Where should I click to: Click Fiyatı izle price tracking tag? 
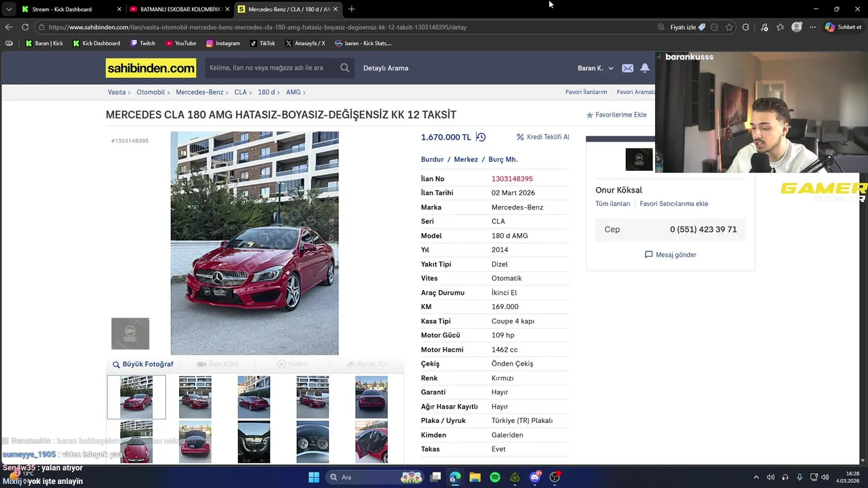(x=688, y=27)
